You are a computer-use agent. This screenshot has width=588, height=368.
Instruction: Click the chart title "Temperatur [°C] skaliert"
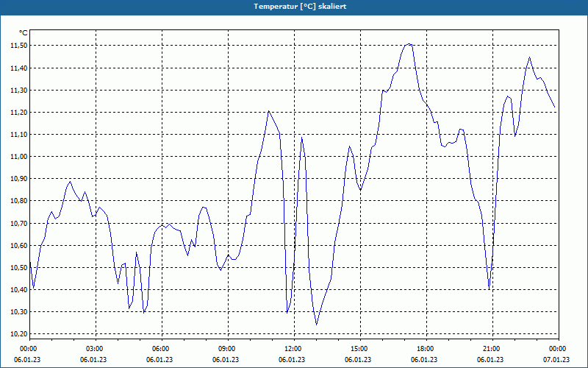(300, 7)
